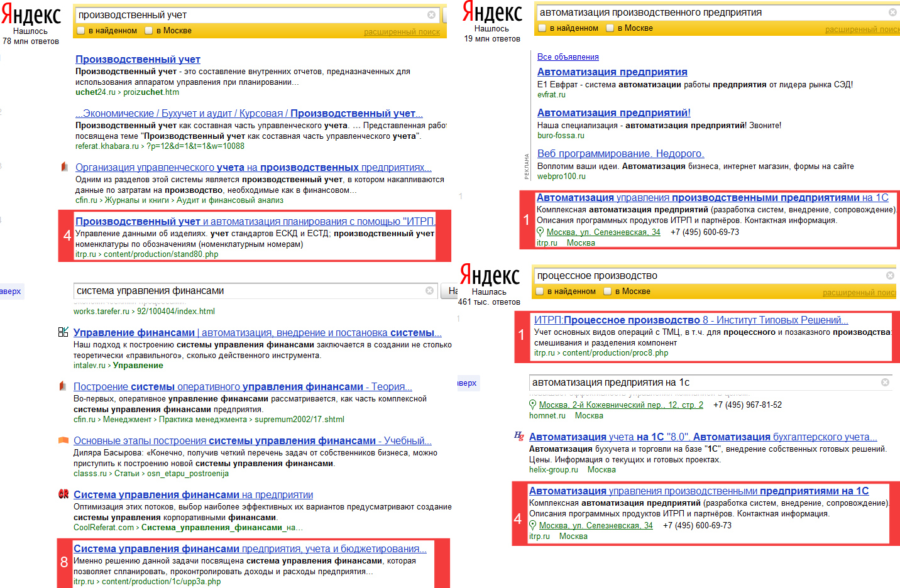Image resolution: width=900 pixels, height=588 pixels.
Task: Click the 'classs.ru' green URL
Action: (x=90, y=473)
